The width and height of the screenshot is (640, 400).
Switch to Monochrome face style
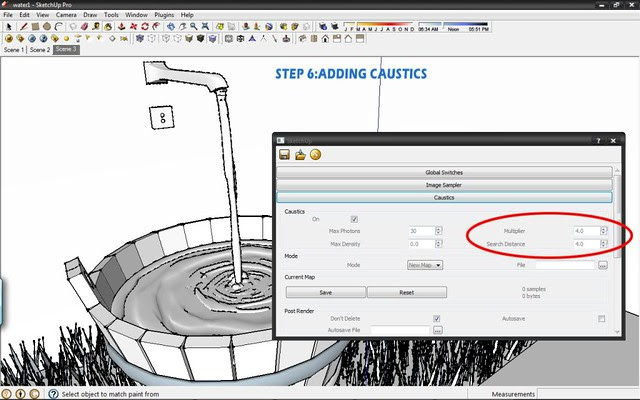[212, 39]
